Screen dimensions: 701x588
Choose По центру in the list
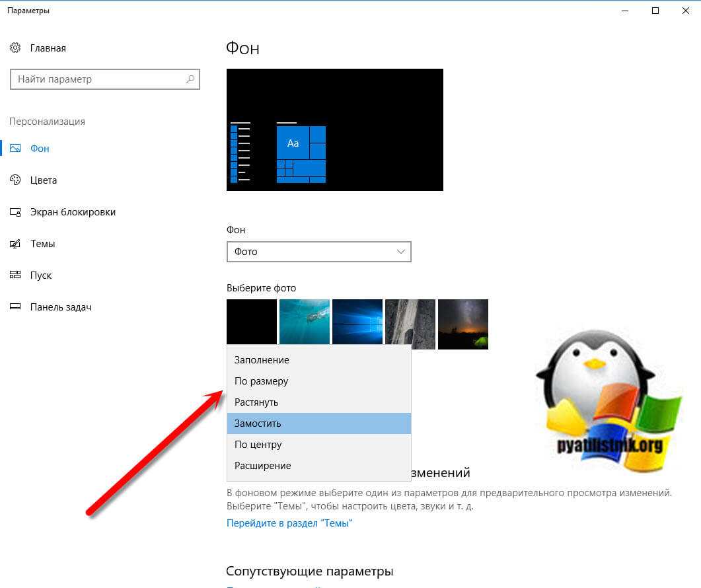[x=258, y=445]
